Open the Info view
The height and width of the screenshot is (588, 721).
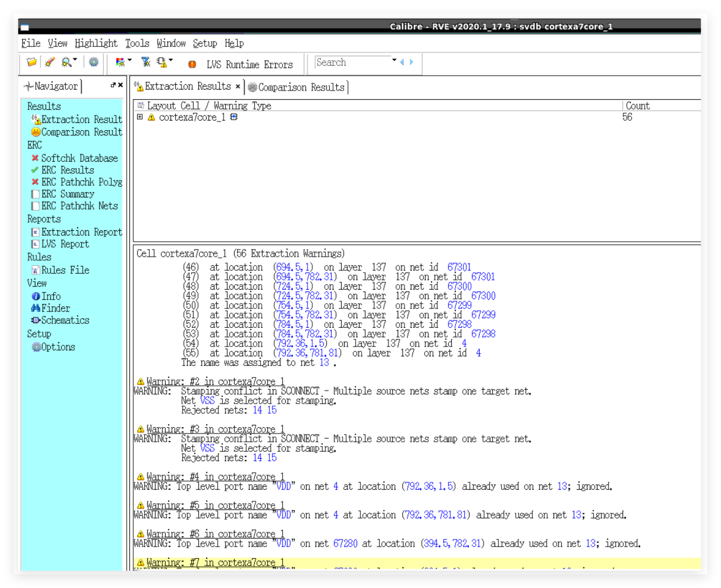coord(46,296)
